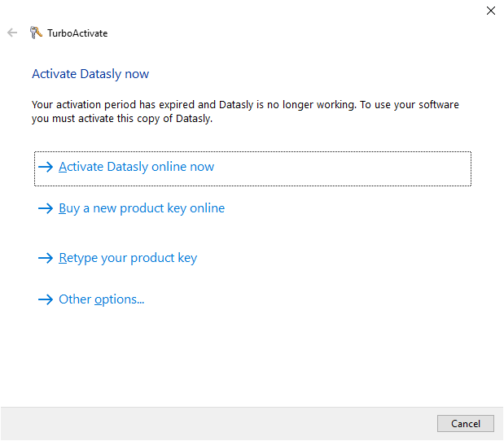Select Buy a new product key online
The height and width of the screenshot is (441, 504).
tap(131, 208)
